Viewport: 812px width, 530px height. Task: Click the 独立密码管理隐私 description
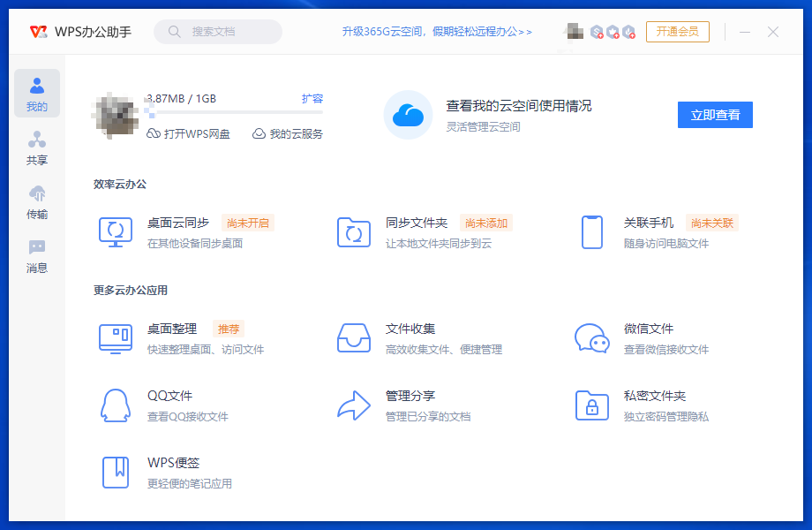point(666,417)
